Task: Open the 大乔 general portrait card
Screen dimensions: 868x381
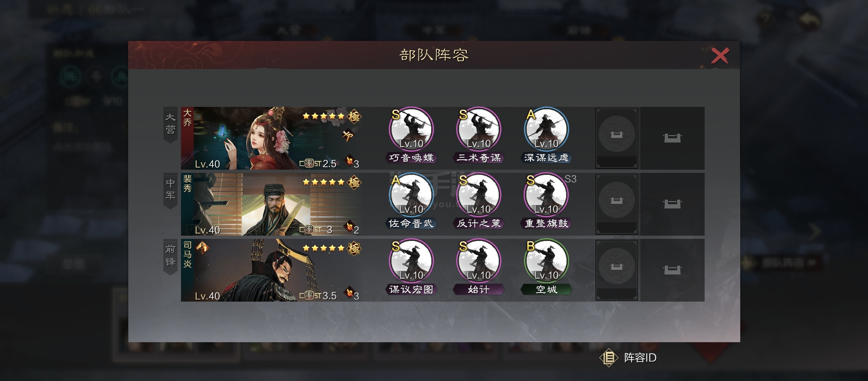Action: [272, 138]
